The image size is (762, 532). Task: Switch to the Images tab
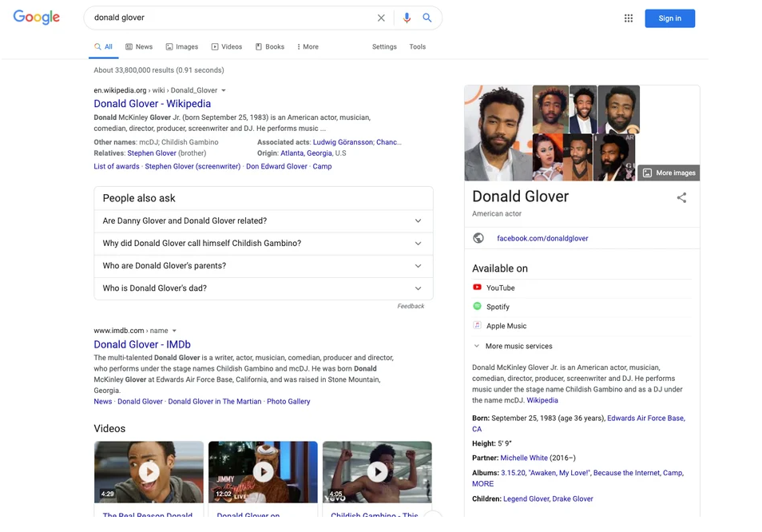click(x=182, y=46)
